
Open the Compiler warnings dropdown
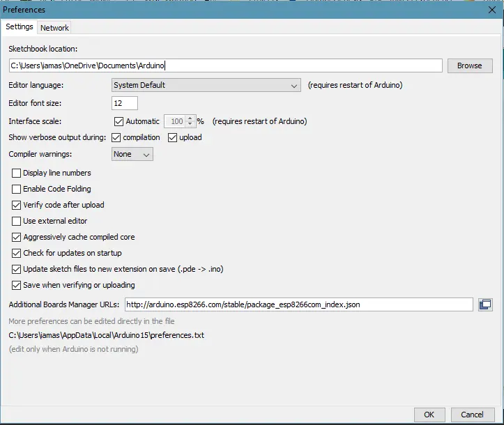point(132,154)
